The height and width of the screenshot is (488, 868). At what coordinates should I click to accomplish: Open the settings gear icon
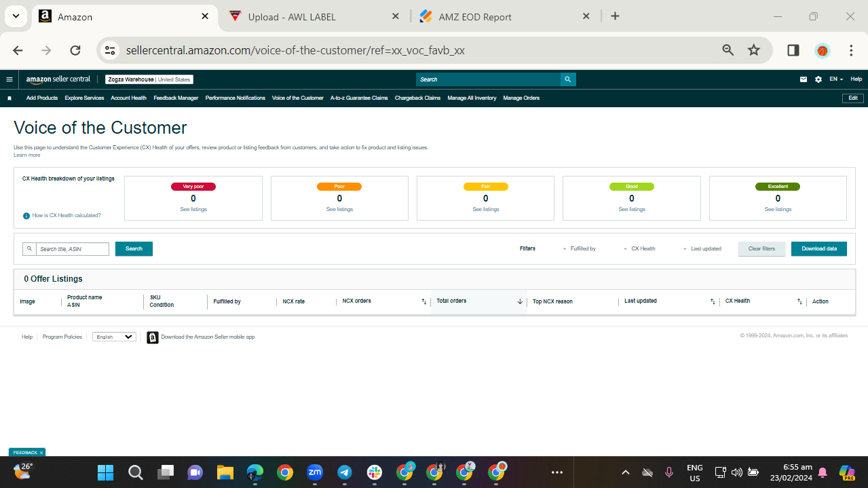(x=818, y=79)
